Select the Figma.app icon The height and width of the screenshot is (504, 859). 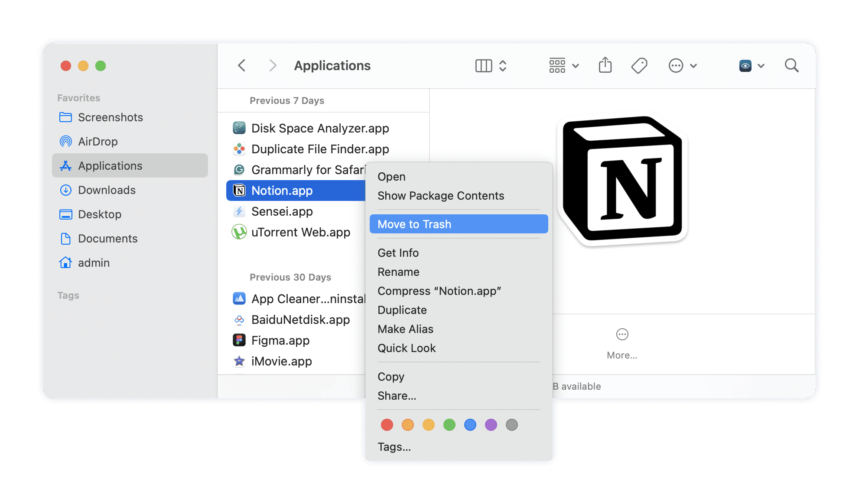click(x=240, y=340)
